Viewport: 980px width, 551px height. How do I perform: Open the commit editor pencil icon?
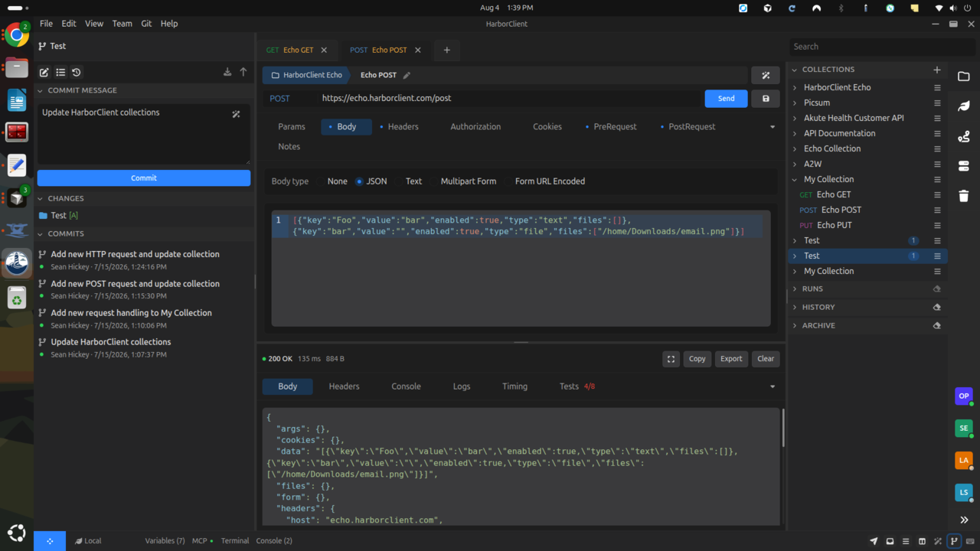click(44, 73)
